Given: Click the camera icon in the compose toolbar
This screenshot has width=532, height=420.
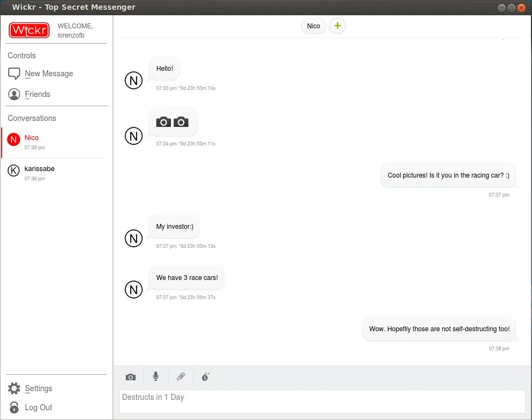Looking at the screenshot, I should [x=131, y=377].
